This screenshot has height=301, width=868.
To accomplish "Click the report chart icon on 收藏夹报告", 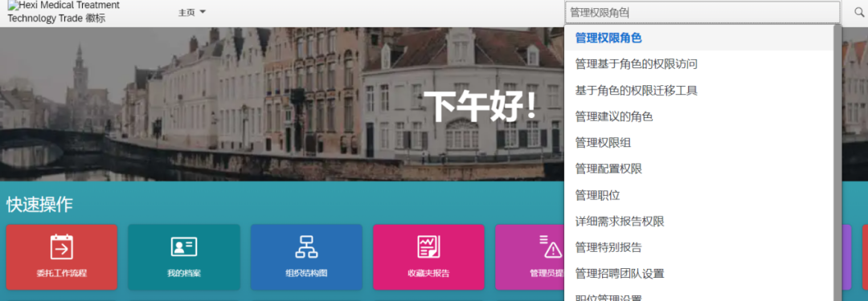I will pyautogui.click(x=428, y=246).
